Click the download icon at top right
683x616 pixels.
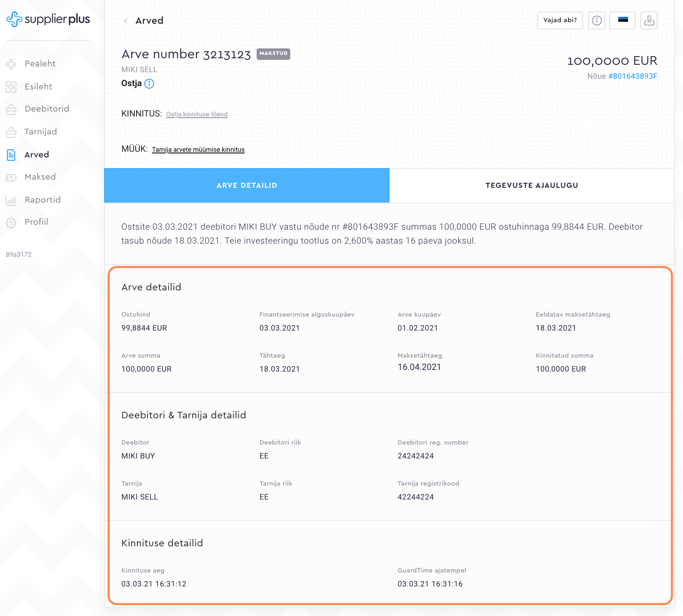[x=649, y=21]
